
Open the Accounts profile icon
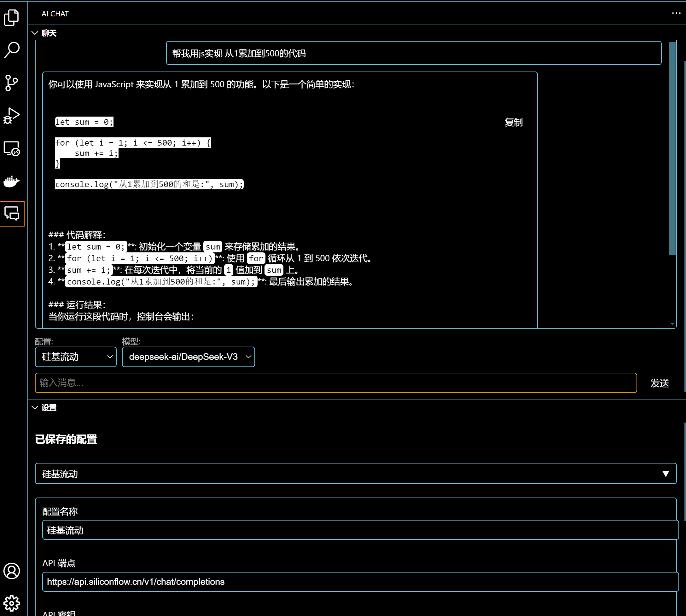pyautogui.click(x=12, y=571)
